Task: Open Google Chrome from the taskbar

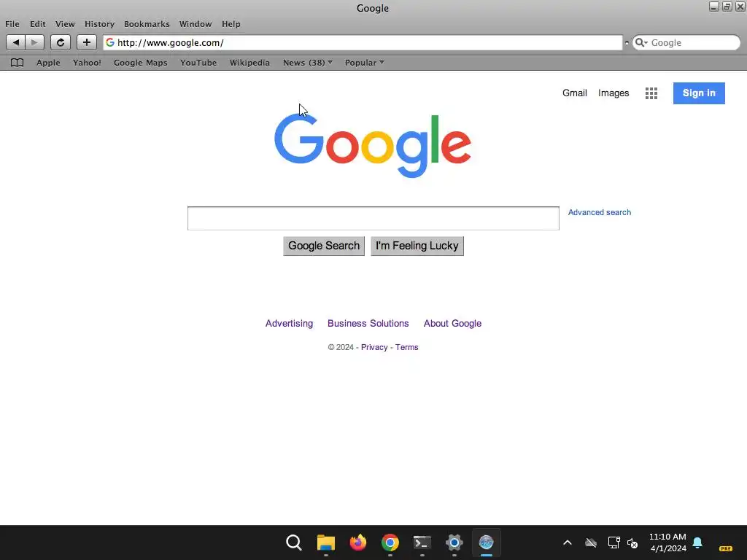Action: point(390,542)
